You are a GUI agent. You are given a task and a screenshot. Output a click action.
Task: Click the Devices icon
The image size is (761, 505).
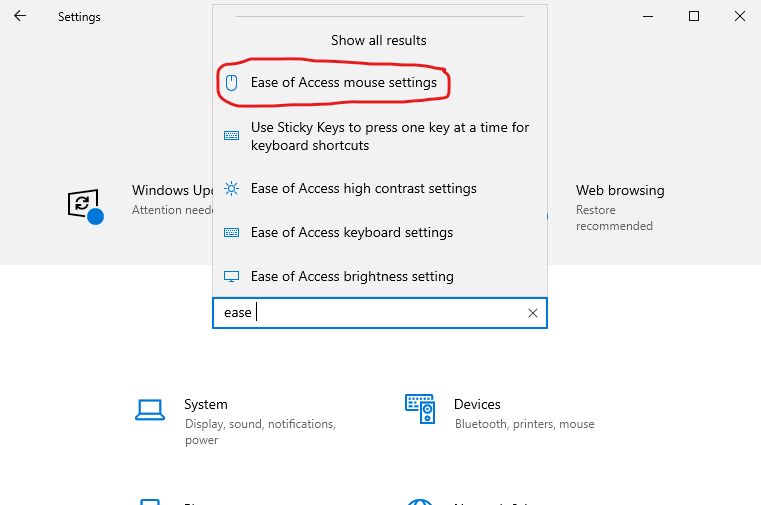pos(420,408)
